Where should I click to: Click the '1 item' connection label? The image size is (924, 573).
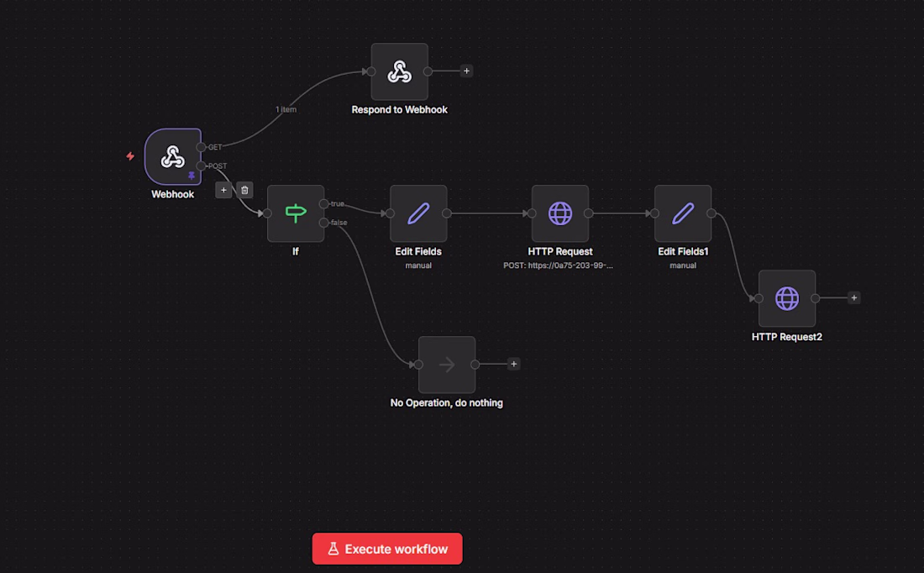(286, 109)
